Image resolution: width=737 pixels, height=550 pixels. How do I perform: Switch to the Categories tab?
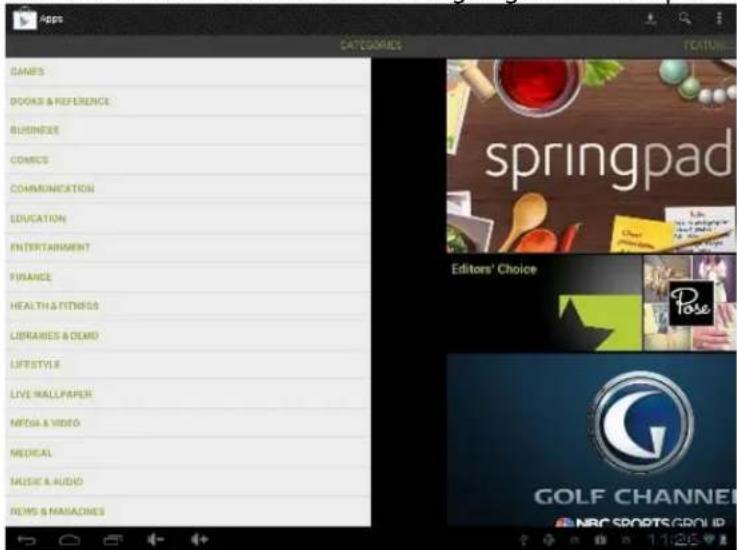point(370,45)
